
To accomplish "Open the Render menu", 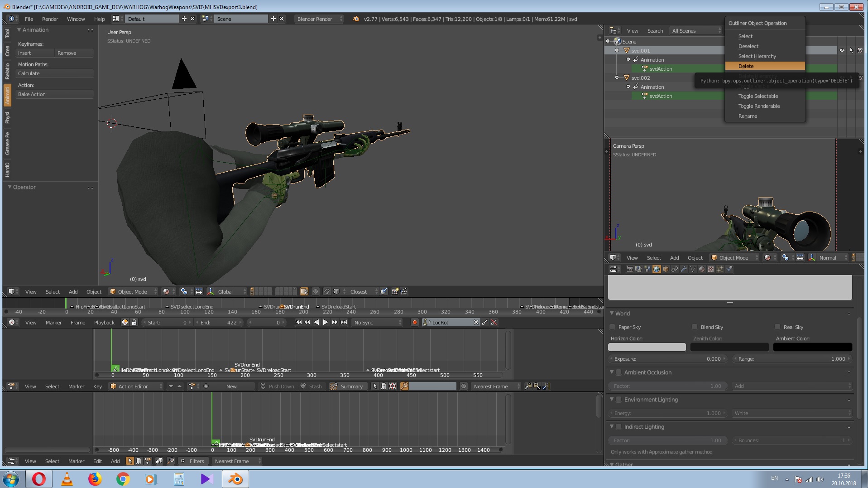I will pyautogui.click(x=50, y=19).
